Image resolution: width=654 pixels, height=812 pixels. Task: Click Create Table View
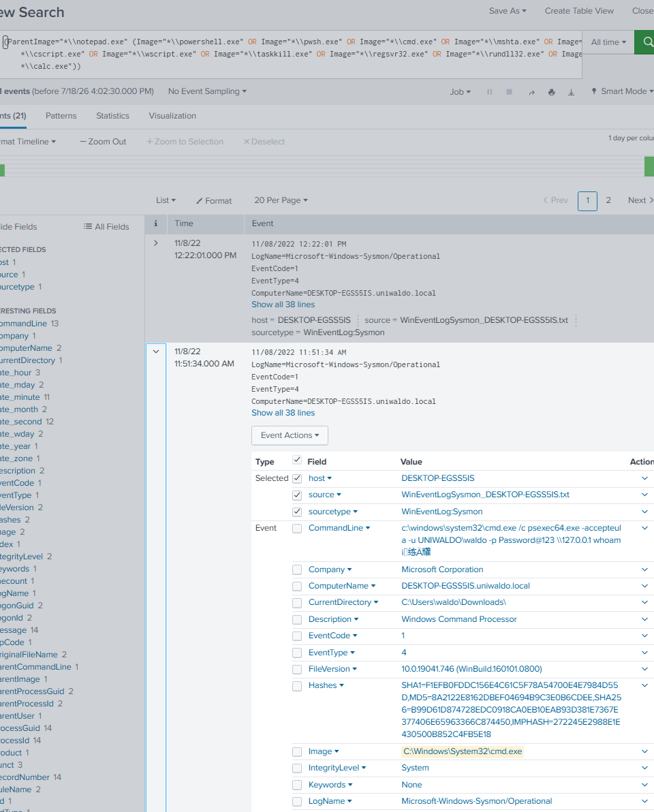click(x=579, y=11)
